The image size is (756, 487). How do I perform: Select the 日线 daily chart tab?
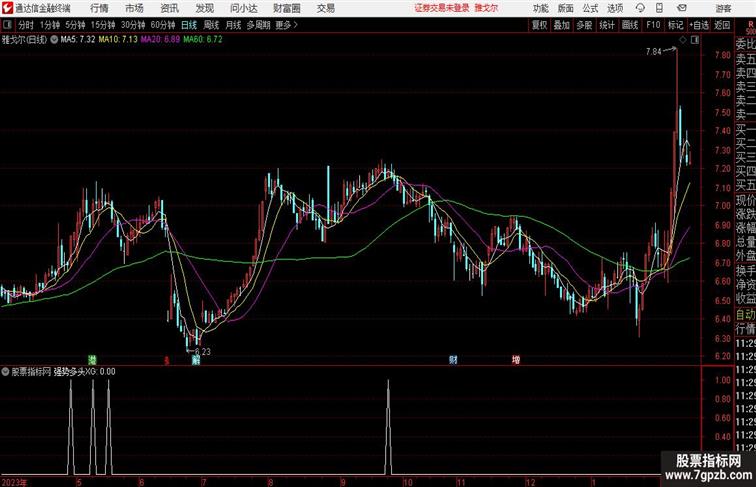point(189,25)
